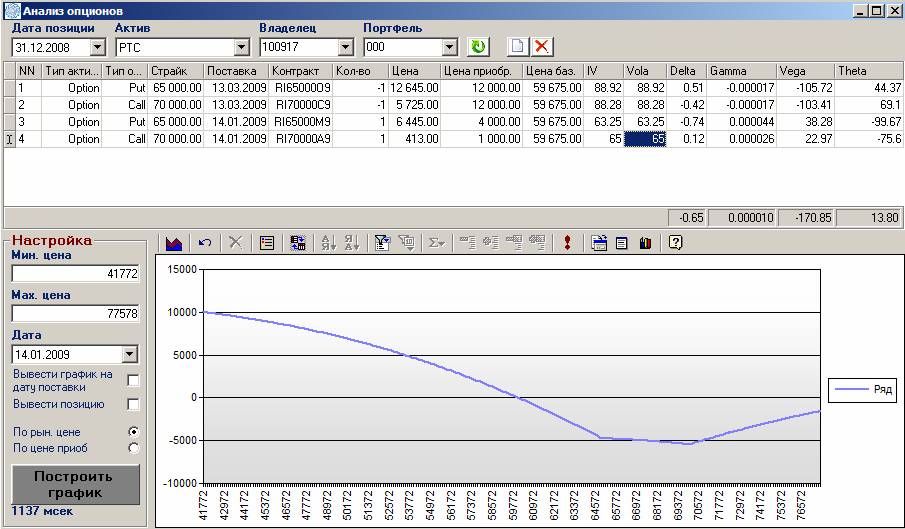The width and height of the screenshot is (905, 529).
Task: Click the fourth greyed drill icon
Action: click(537, 243)
